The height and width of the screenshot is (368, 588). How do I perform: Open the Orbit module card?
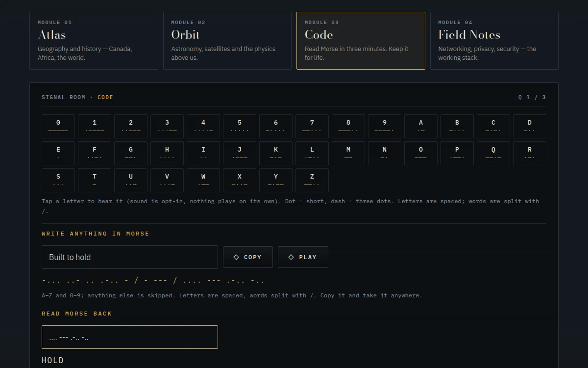(227, 41)
